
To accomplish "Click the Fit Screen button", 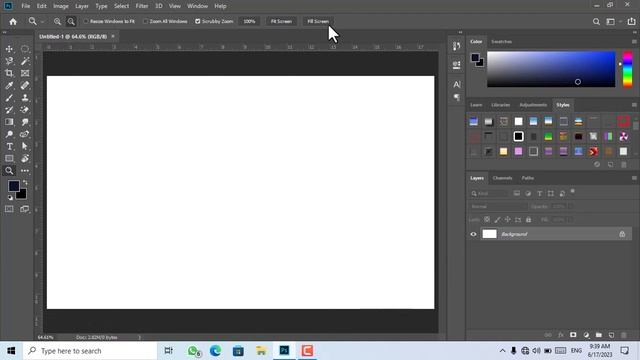I will [x=281, y=21].
